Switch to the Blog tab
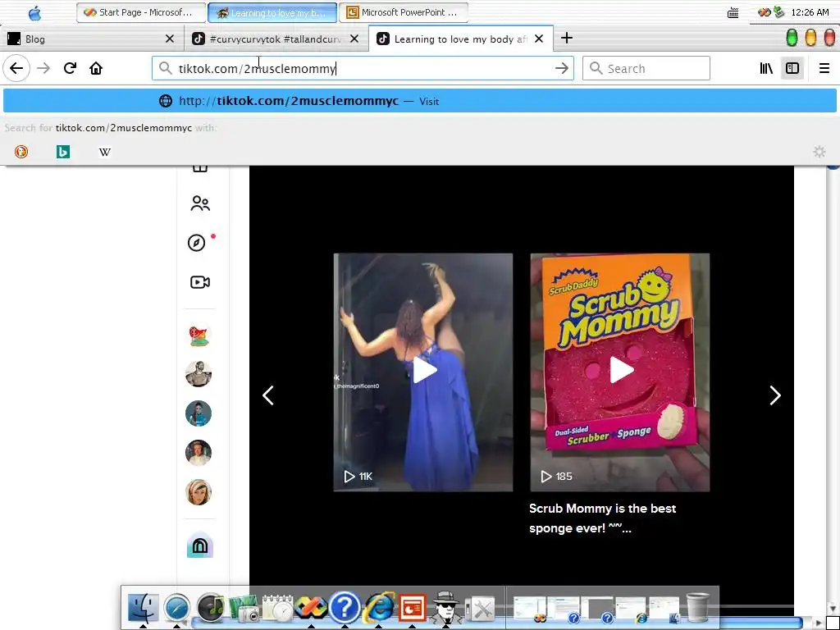 pyautogui.click(x=89, y=39)
